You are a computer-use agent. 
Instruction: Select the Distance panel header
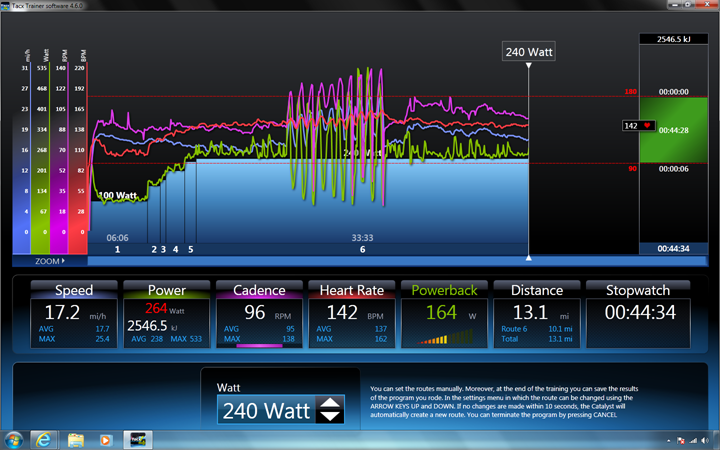pyautogui.click(x=537, y=290)
